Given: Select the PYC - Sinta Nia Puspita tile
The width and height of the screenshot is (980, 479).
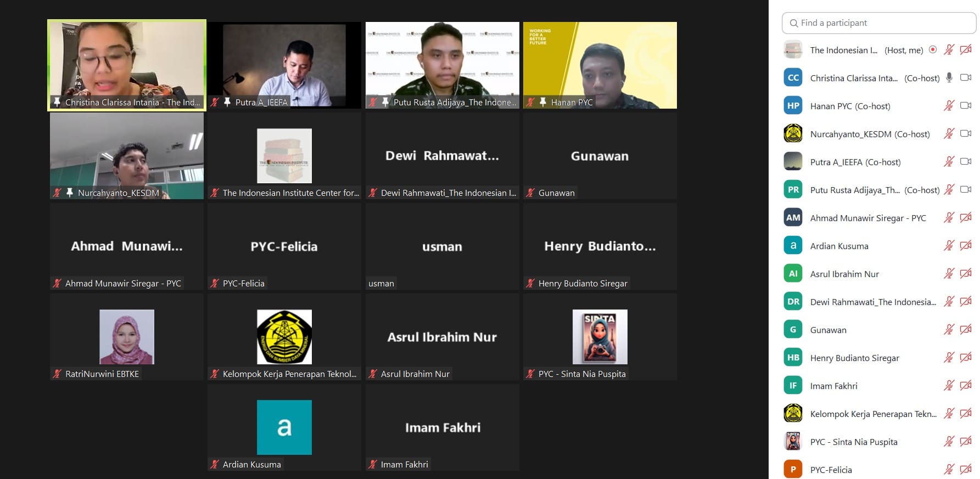Looking at the screenshot, I should click(x=600, y=337).
